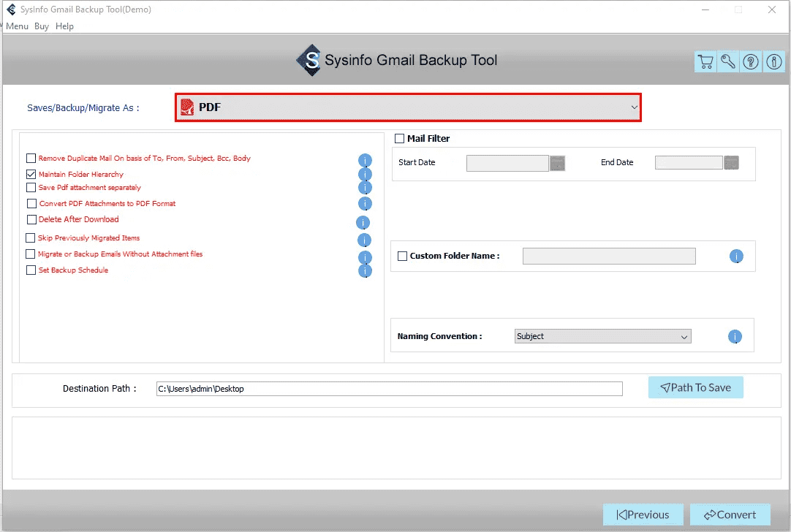Click the question mark help icon
This screenshot has height=532, width=791.
[x=751, y=61]
